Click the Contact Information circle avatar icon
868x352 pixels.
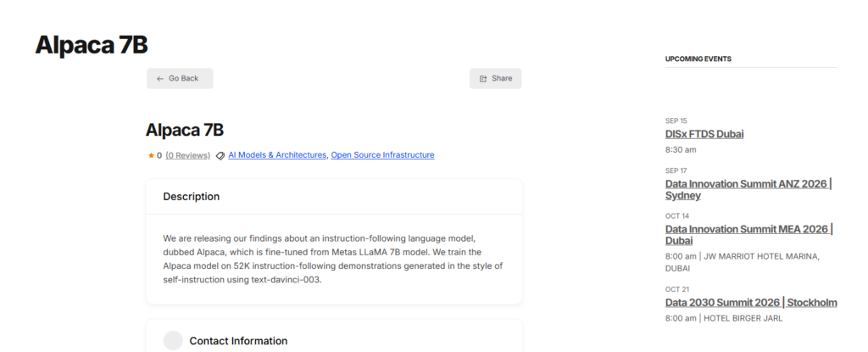click(173, 340)
